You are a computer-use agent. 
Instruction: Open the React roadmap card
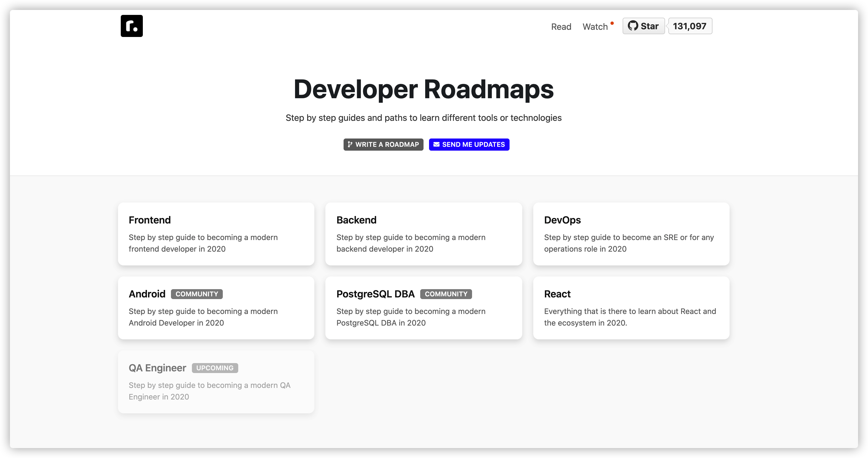click(x=631, y=308)
